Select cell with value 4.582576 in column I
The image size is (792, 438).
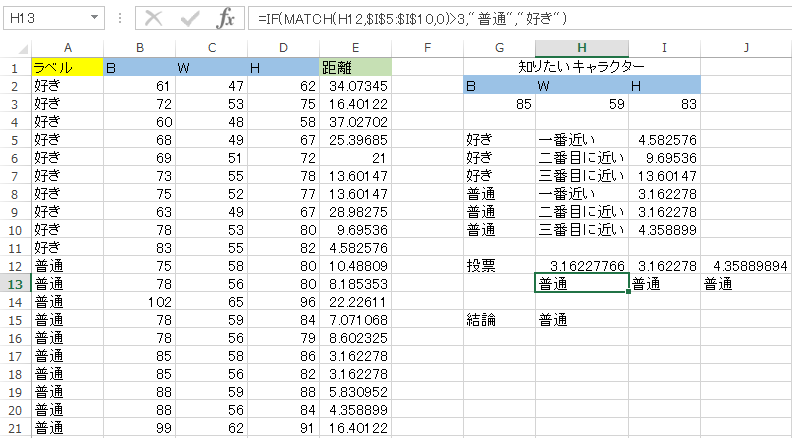click(665, 139)
